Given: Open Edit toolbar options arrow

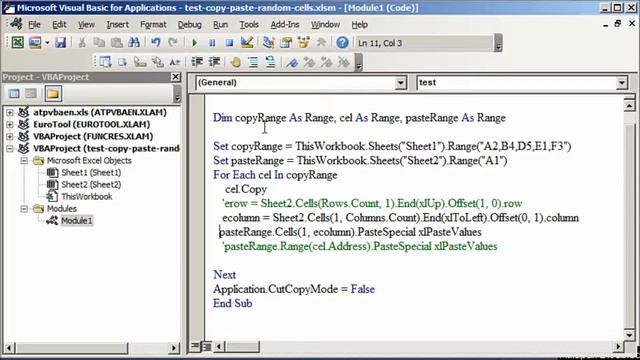Looking at the screenshot, I should pyautogui.click(x=358, y=62).
